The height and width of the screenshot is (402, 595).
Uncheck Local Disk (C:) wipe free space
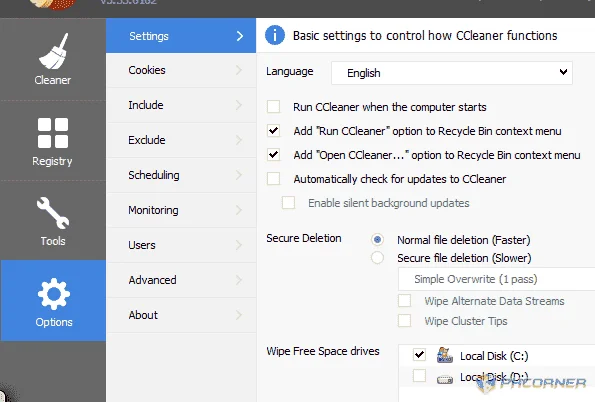pyautogui.click(x=419, y=355)
